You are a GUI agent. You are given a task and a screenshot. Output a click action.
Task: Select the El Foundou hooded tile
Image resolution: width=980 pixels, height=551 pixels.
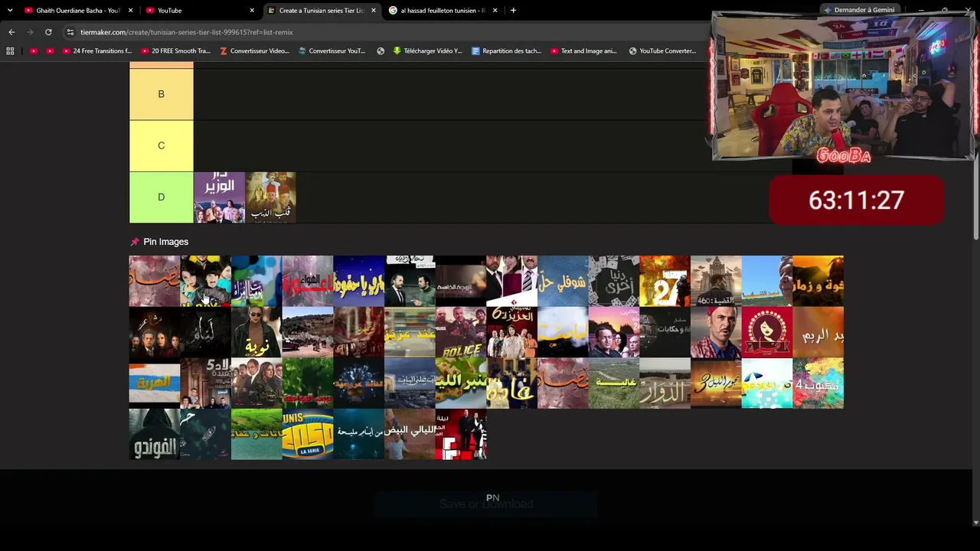click(155, 434)
